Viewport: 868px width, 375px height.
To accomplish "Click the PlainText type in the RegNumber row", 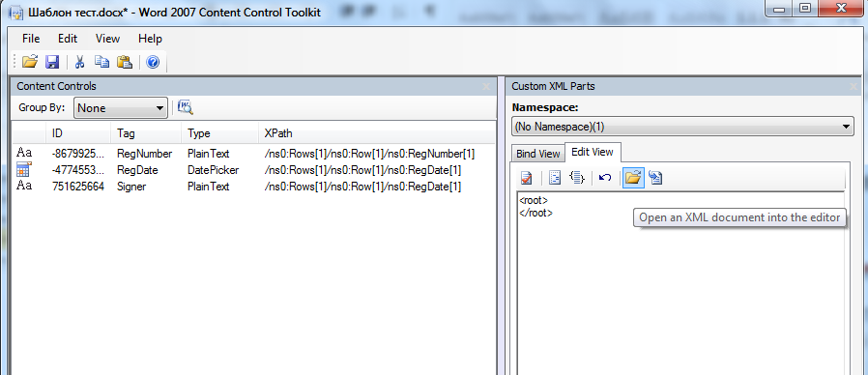I will [208, 154].
